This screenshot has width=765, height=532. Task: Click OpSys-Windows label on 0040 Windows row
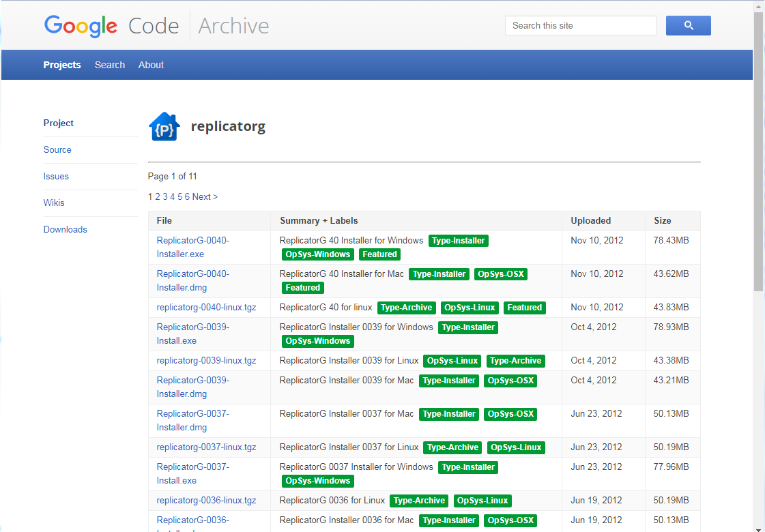(x=317, y=254)
